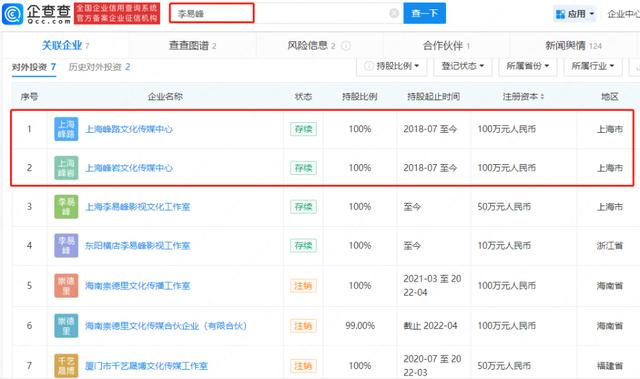Expand the 登记状态 filter dropdown

(x=462, y=66)
